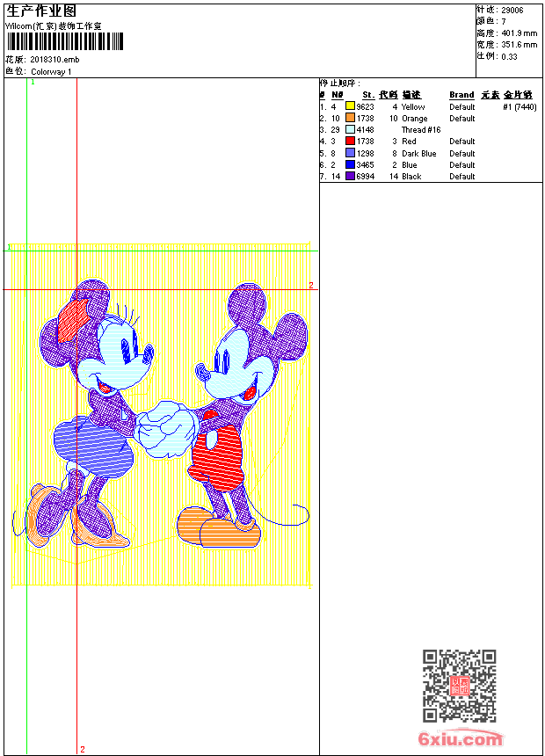Click the Mickey and Minnie design preview

pos(160,415)
